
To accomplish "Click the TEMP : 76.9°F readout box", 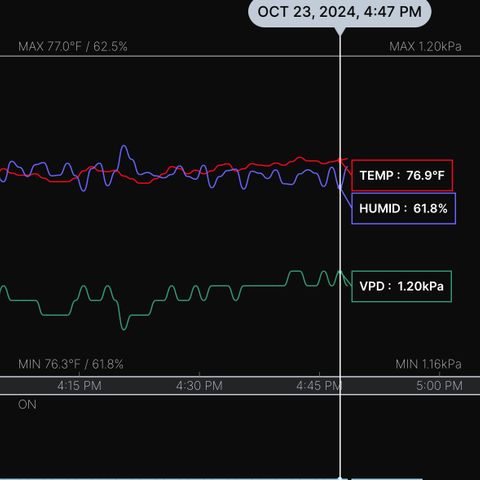I will pos(402,175).
